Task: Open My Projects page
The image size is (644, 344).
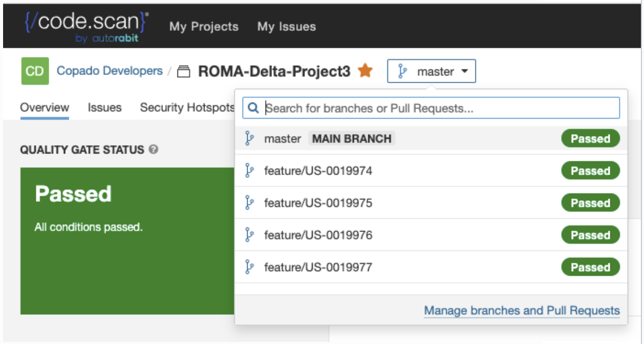Action: (x=204, y=27)
